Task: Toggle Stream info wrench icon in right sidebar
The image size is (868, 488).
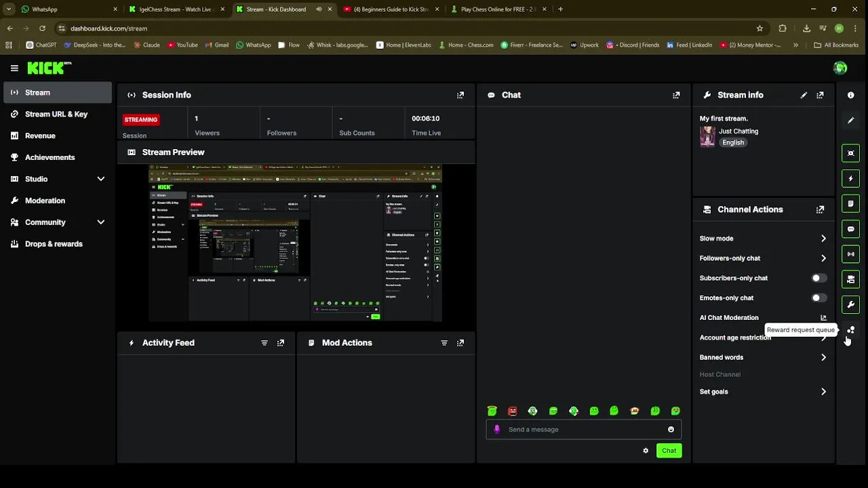Action: (850, 304)
